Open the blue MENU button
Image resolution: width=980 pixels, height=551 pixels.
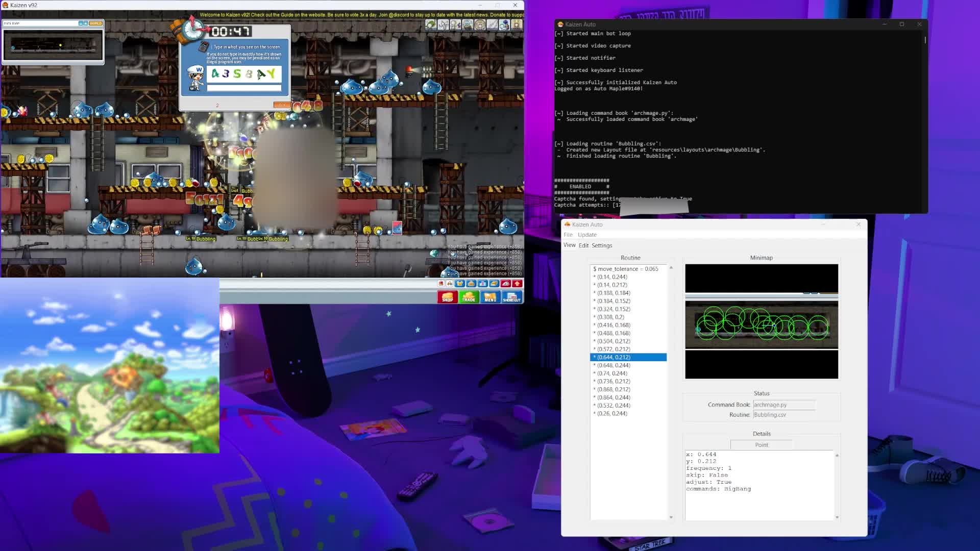(x=490, y=297)
